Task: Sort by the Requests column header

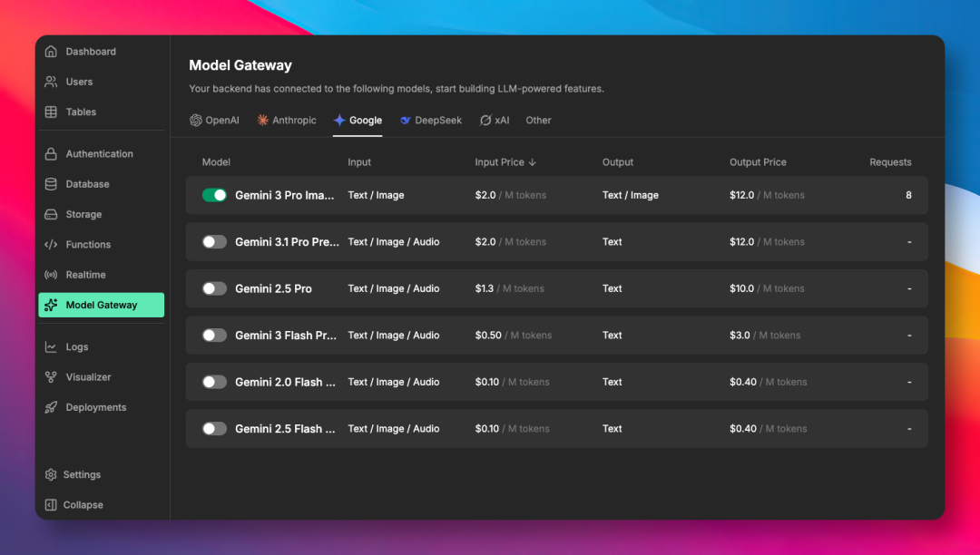Action: (890, 162)
